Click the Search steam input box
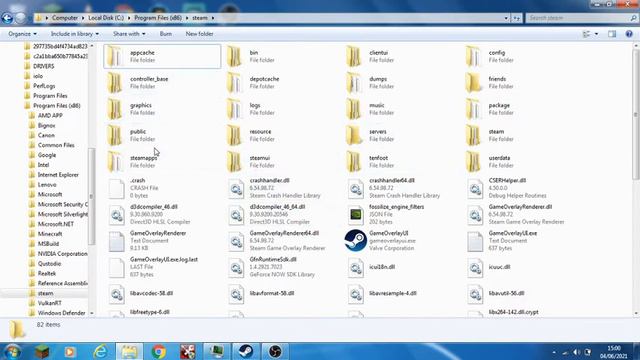Screen dimensions: 640x360 point(582,18)
